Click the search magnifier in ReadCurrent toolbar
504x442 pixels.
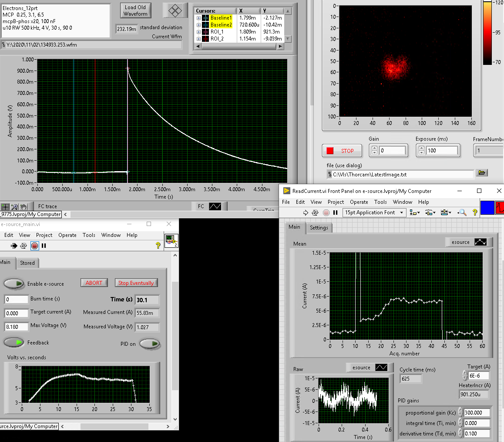click(462, 213)
